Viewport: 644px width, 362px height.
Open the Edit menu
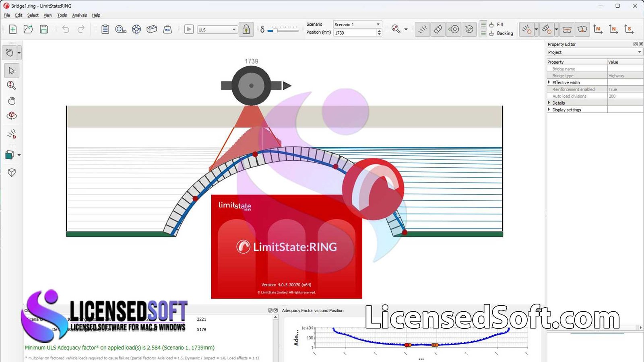point(19,15)
